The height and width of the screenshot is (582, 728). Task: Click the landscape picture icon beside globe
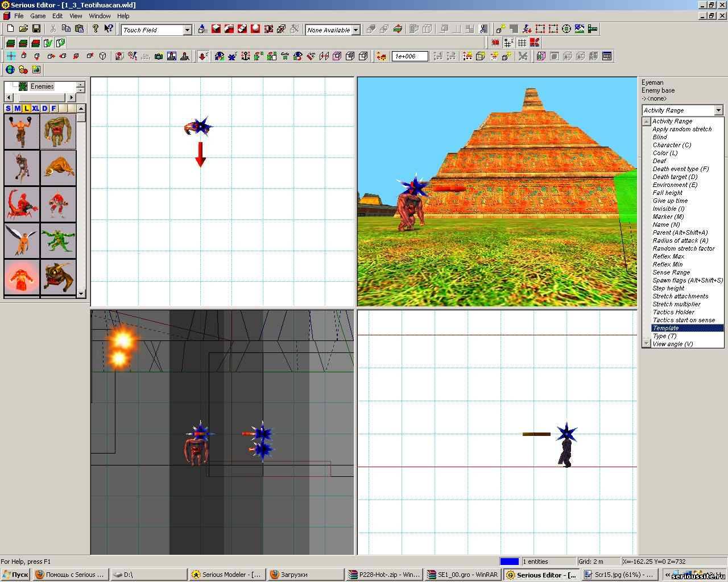coord(36,70)
